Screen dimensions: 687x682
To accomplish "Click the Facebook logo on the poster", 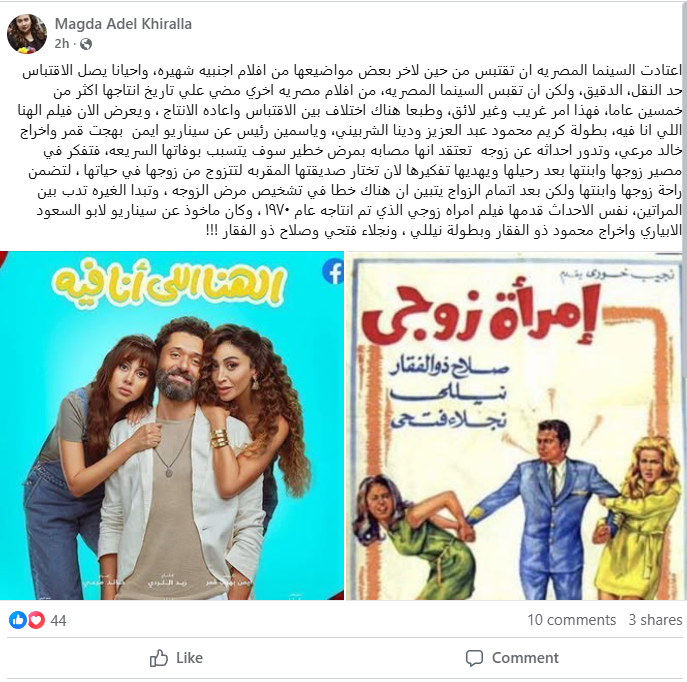I will tap(334, 272).
